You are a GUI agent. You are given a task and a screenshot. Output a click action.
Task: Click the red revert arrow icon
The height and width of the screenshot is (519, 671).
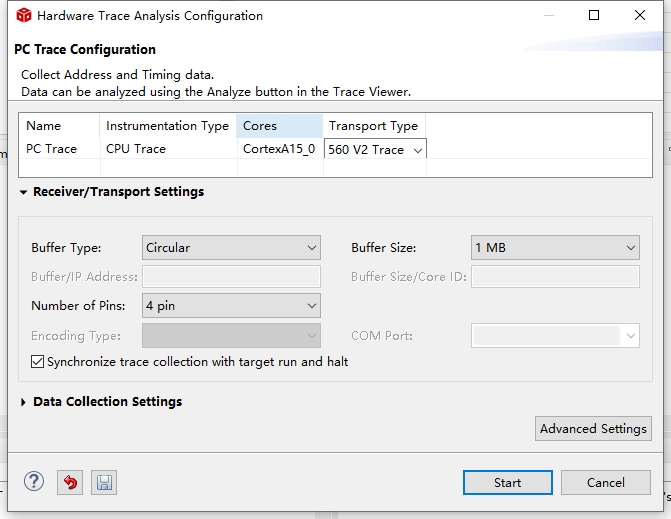click(x=69, y=483)
